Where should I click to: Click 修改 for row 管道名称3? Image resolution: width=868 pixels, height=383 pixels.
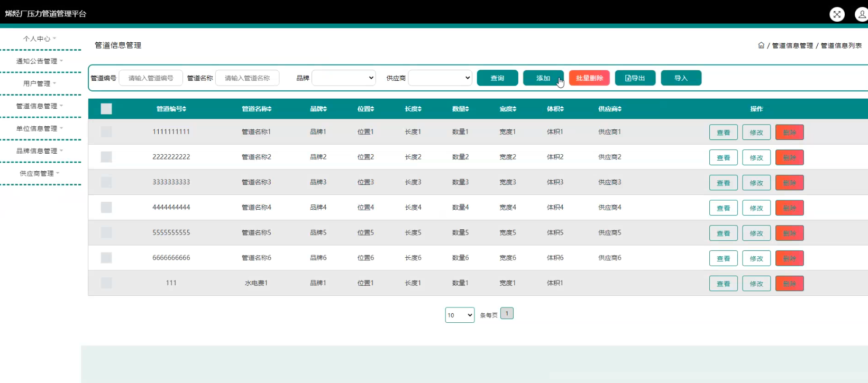(x=756, y=183)
